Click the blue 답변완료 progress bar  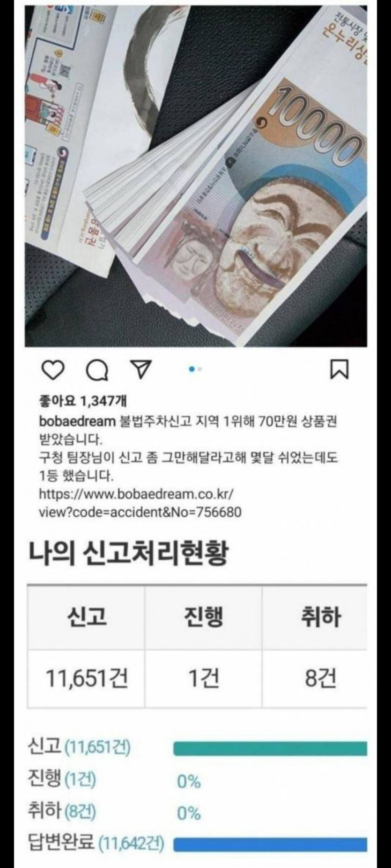[x=270, y=845]
